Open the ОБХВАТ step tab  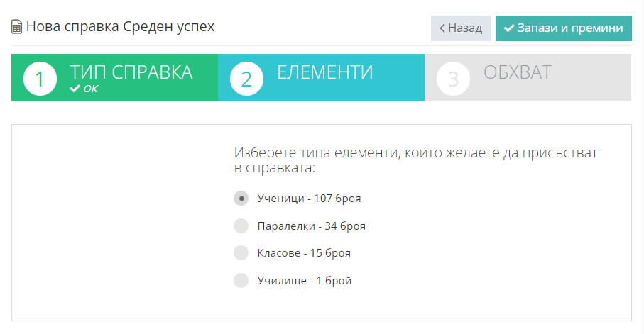coord(528,77)
